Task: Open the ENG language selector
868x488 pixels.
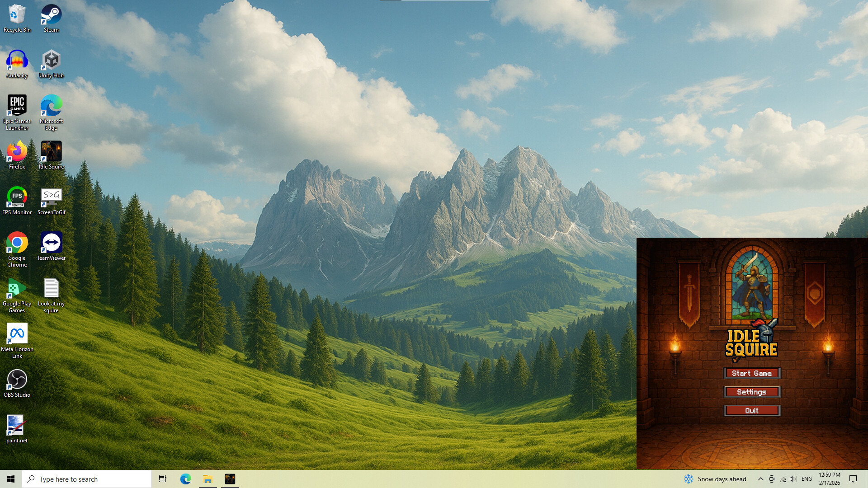Action: click(807, 479)
